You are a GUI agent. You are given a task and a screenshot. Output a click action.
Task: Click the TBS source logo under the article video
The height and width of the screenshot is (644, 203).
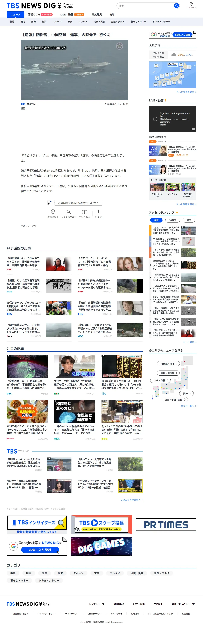point(23,104)
